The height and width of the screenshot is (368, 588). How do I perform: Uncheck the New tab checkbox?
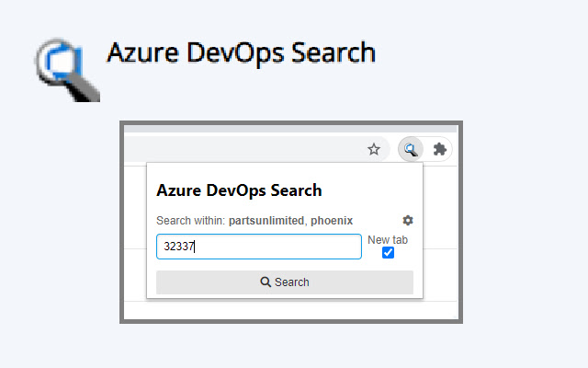click(388, 253)
